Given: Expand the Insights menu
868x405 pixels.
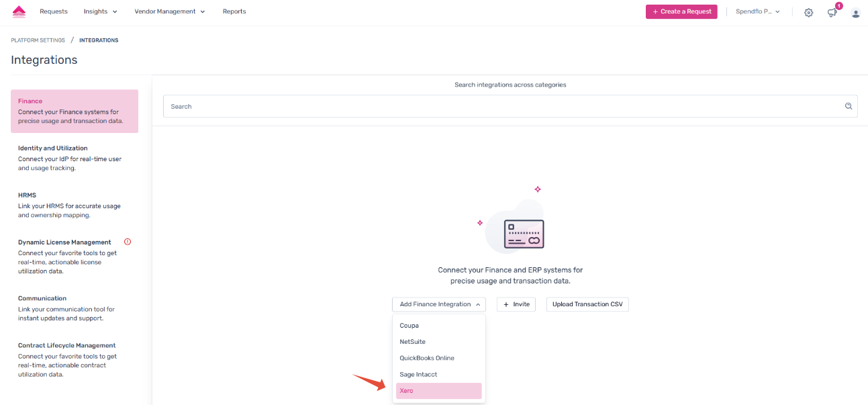Looking at the screenshot, I should [100, 11].
